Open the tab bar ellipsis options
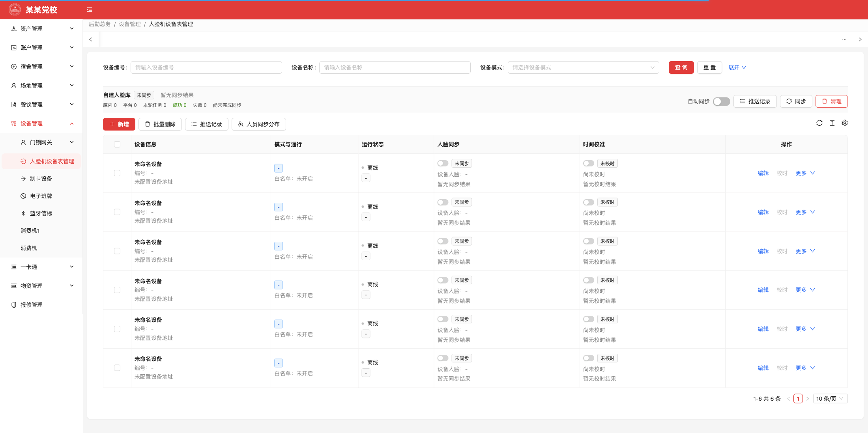 [844, 39]
